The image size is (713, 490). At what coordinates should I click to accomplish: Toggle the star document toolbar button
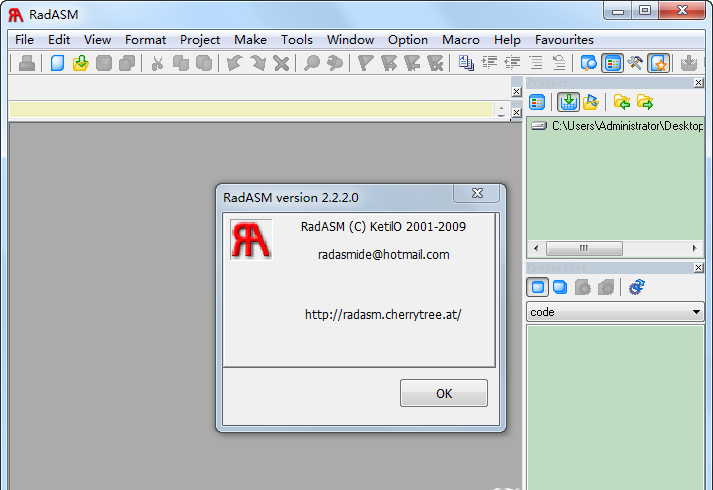[x=659, y=63]
